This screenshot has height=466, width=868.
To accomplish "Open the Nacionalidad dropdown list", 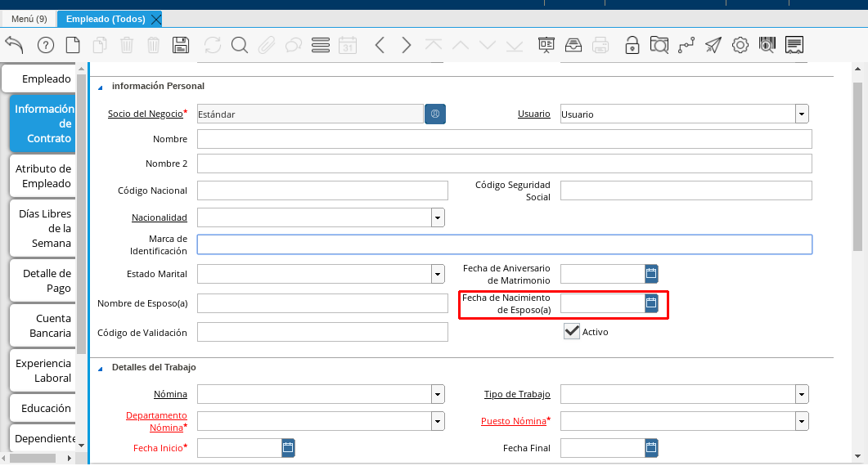I will tap(438, 217).
